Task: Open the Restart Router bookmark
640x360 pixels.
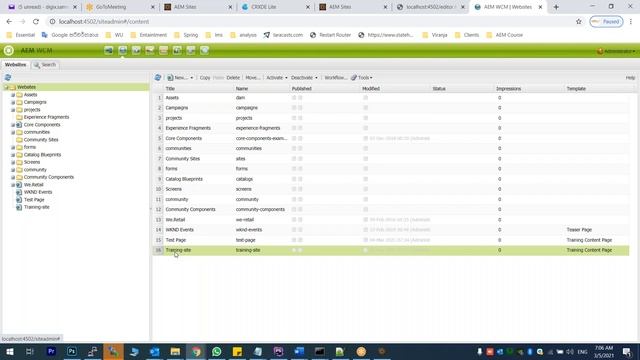Action: tap(330, 35)
